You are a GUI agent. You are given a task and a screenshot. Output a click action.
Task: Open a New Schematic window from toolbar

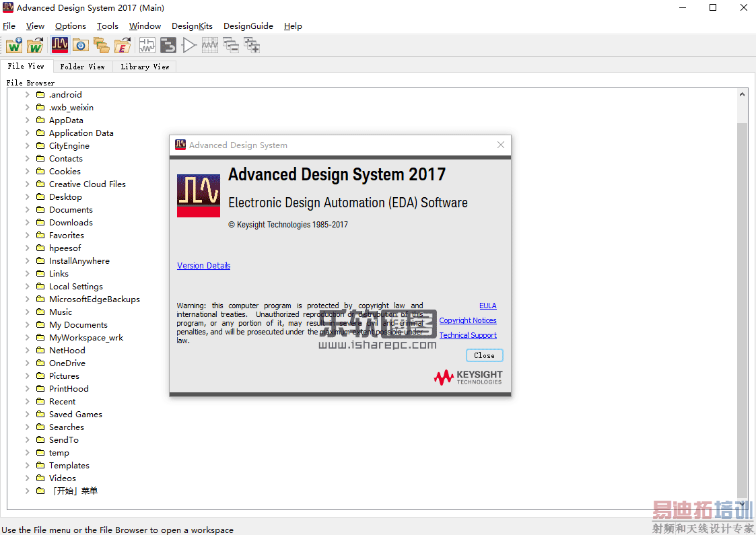(147, 45)
